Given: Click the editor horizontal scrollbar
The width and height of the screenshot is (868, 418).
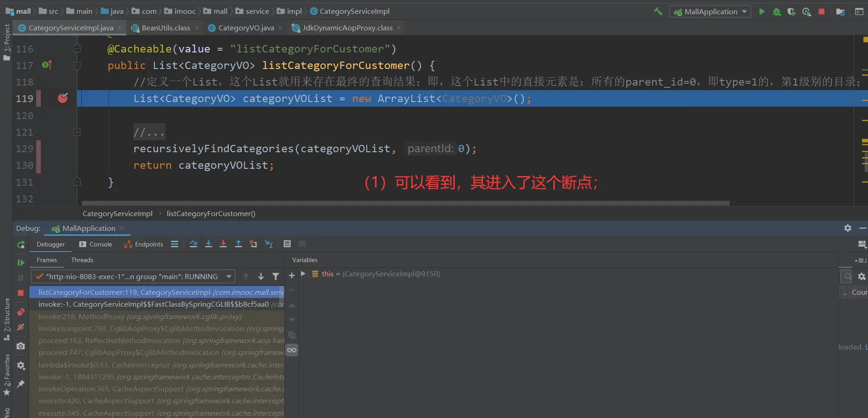Looking at the screenshot, I should tap(405, 203).
